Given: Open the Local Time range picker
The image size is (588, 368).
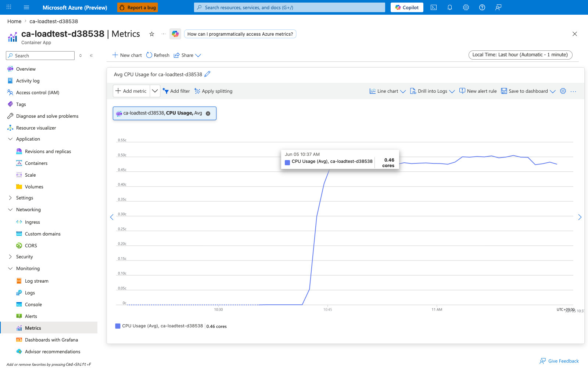Looking at the screenshot, I should (x=520, y=55).
